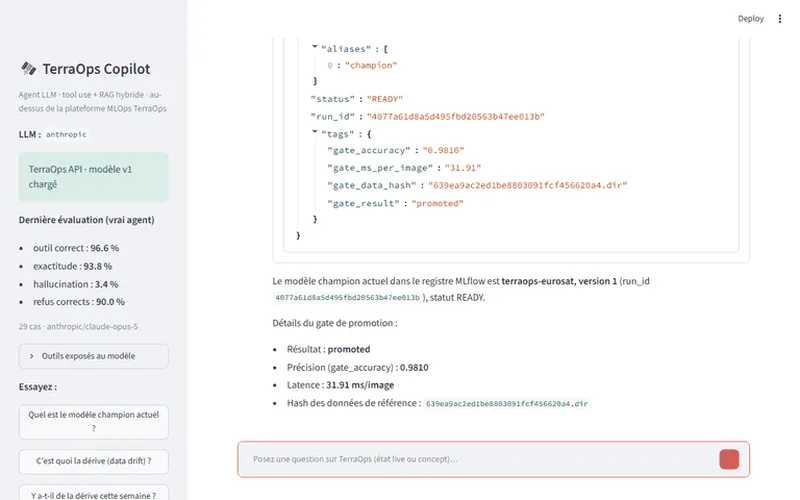
Task: Collapse the "tags" JSON object arrow
Action: tap(315, 132)
